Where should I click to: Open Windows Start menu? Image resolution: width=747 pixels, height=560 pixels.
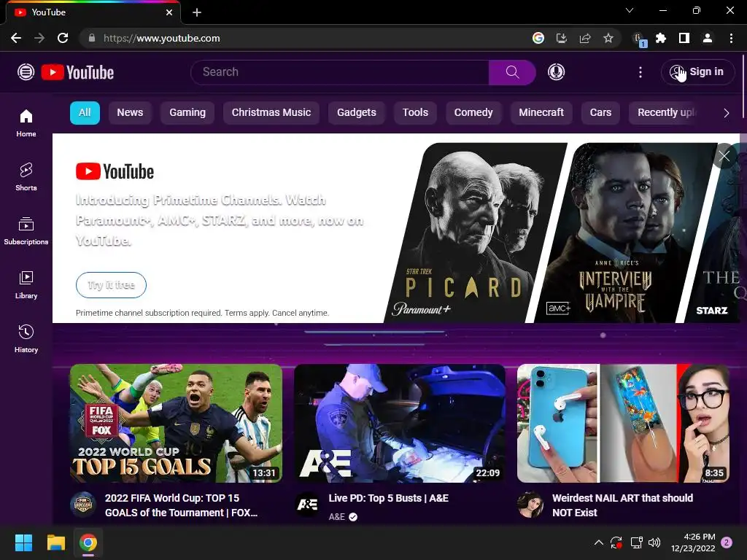[x=23, y=542]
